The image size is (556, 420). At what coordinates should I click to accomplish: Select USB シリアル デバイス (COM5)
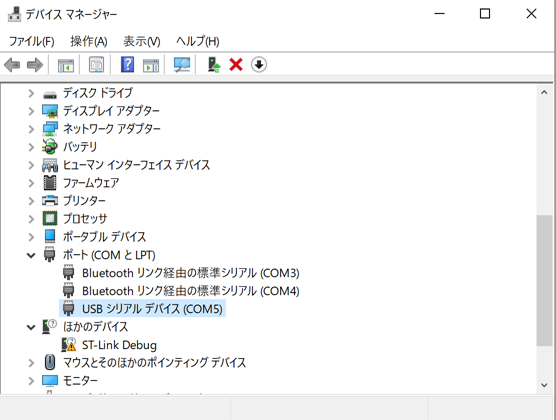point(143,309)
